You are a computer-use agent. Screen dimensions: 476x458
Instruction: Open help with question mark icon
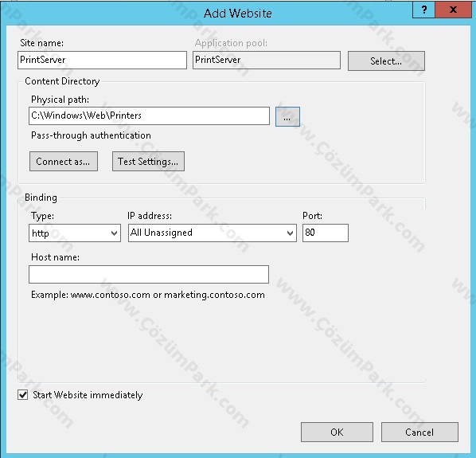[423, 10]
